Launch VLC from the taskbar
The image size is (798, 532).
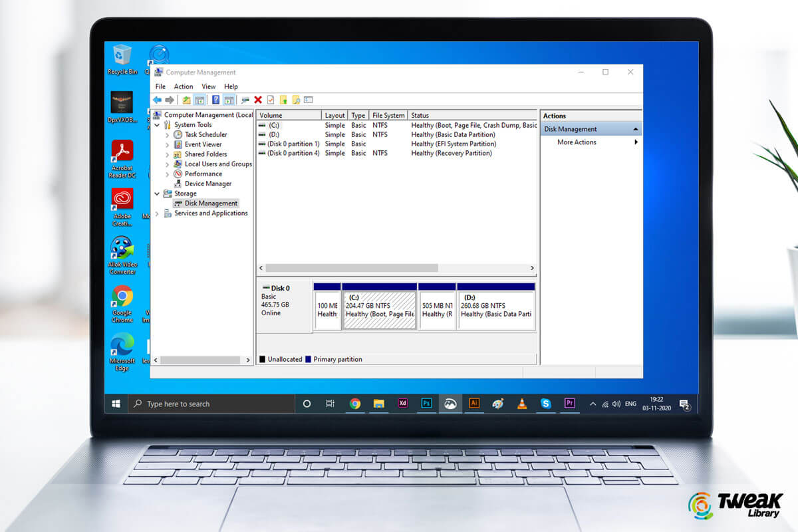tap(521, 403)
